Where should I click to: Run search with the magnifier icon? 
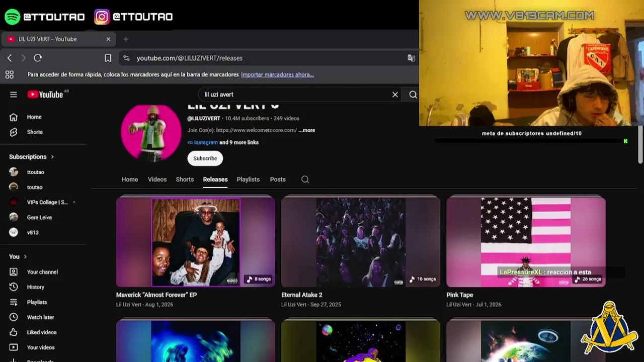(x=413, y=95)
